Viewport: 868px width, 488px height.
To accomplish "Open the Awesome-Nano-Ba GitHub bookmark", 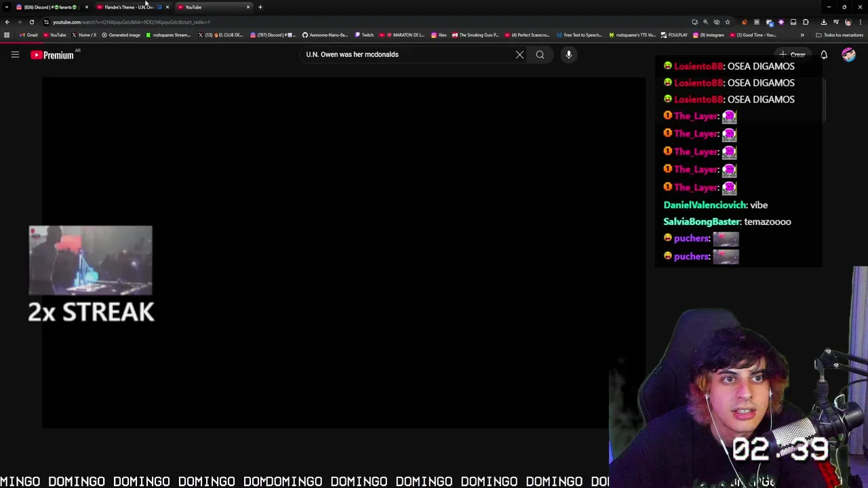I will [325, 35].
